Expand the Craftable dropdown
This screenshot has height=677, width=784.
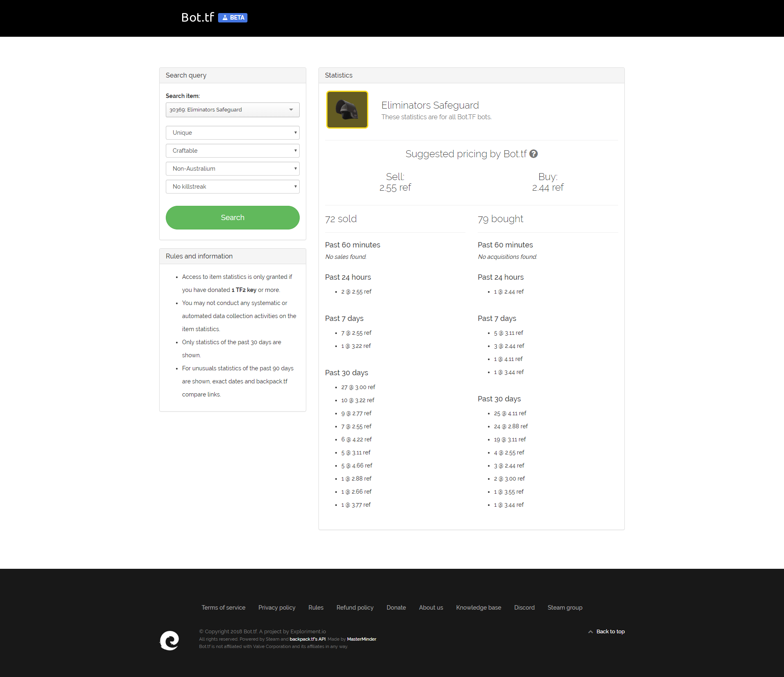pyautogui.click(x=232, y=151)
